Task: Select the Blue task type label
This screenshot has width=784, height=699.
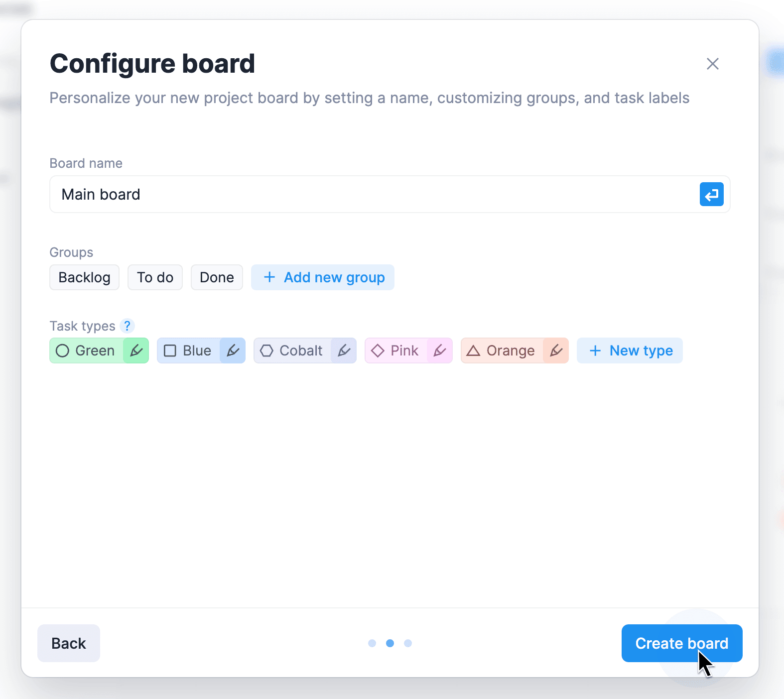Action: (189, 350)
